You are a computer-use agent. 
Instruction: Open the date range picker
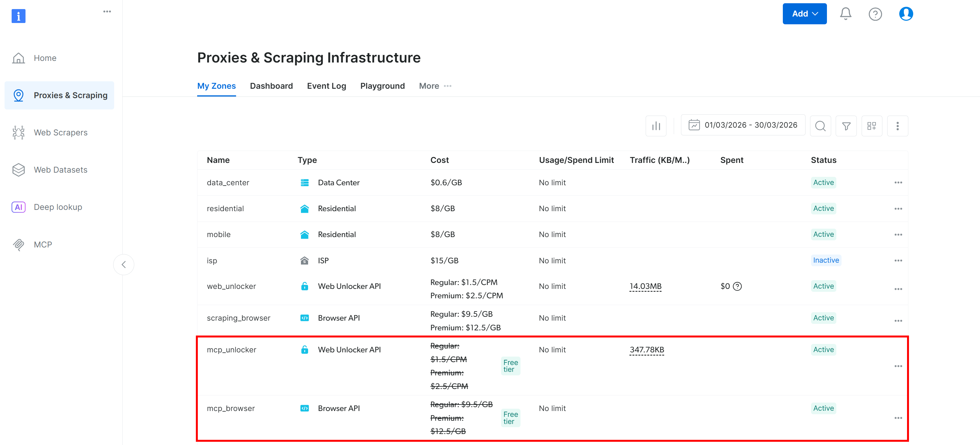coord(743,125)
